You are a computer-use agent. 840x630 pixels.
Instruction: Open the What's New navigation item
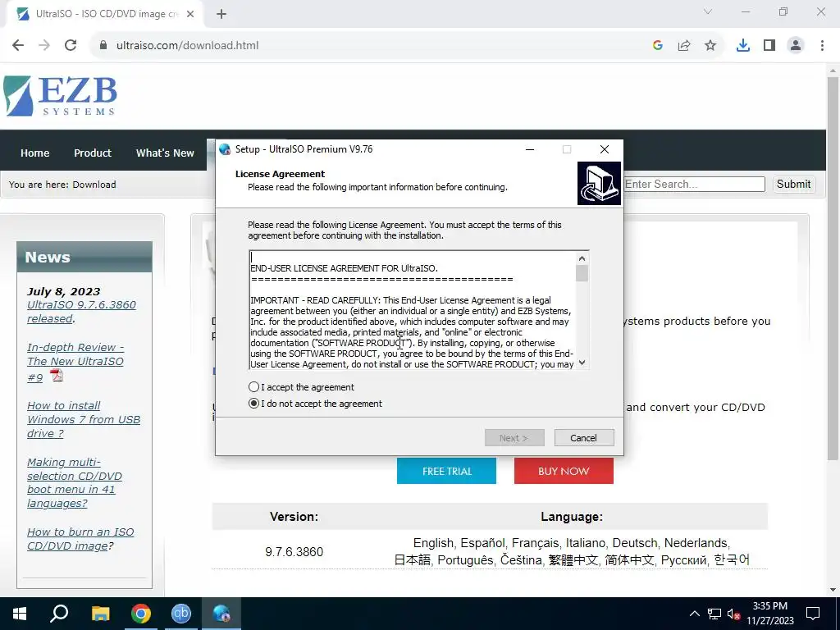click(x=165, y=153)
